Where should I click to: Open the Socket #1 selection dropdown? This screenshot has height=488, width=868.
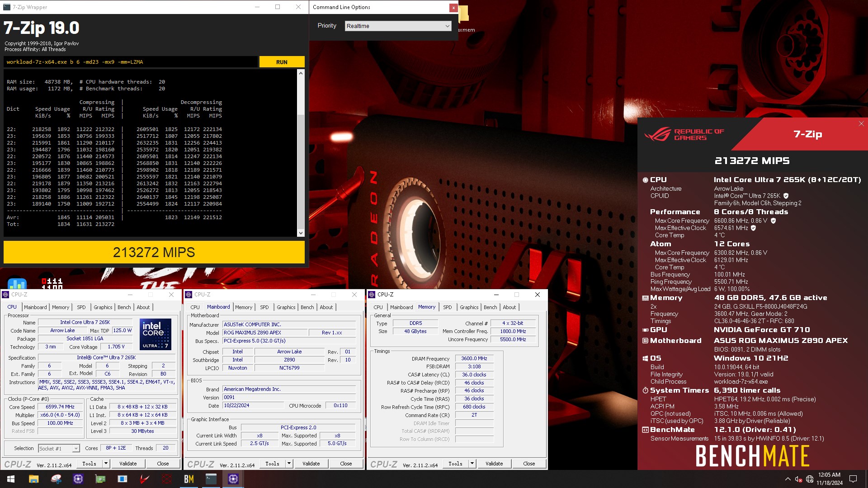(59, 449)
